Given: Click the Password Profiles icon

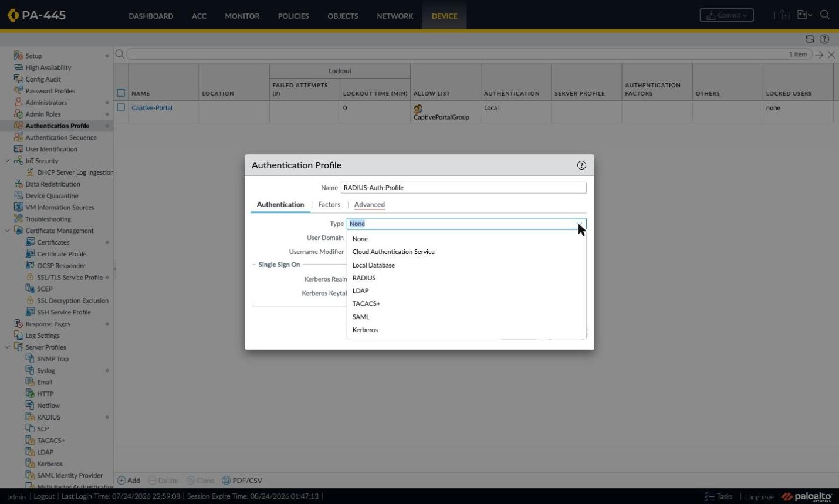Looking at the screenshot, I should pos(18,91).
